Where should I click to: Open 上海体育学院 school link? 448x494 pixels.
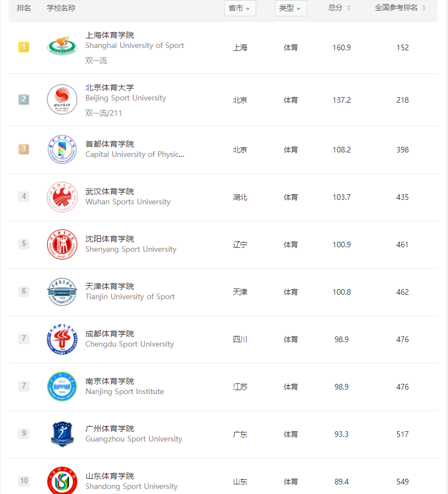(109, 35)
